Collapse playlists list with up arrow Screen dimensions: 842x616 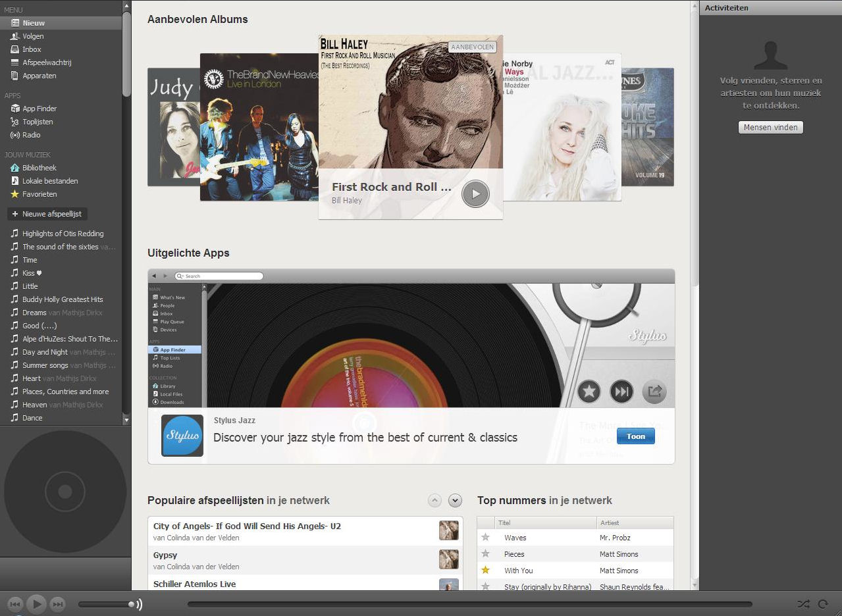(434, 501)
